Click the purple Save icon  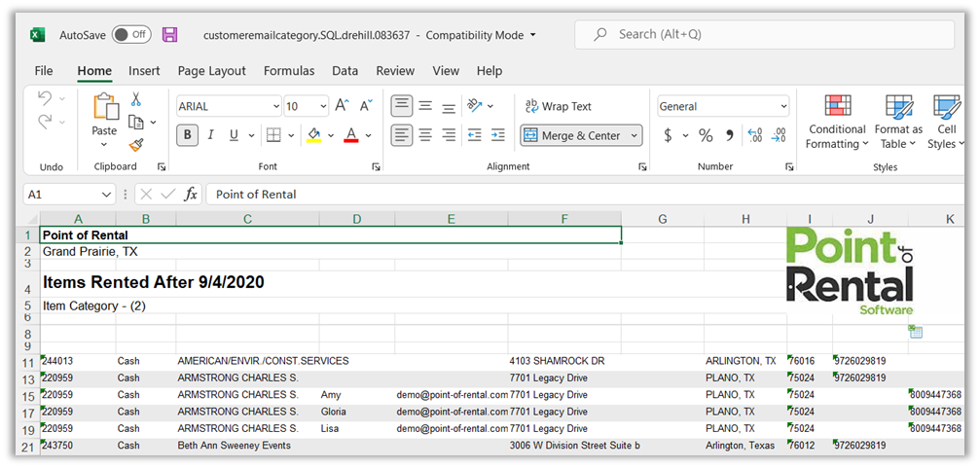coord(169,35)
